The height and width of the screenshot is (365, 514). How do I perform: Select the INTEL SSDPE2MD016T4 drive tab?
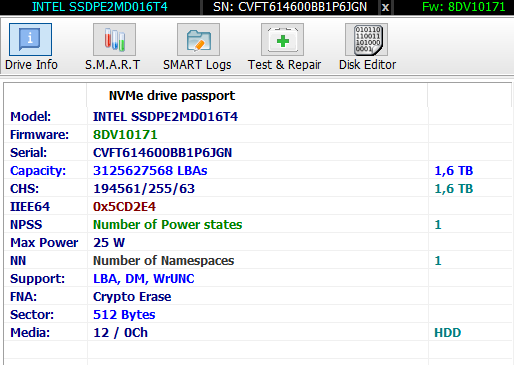(x=100, y=7)
